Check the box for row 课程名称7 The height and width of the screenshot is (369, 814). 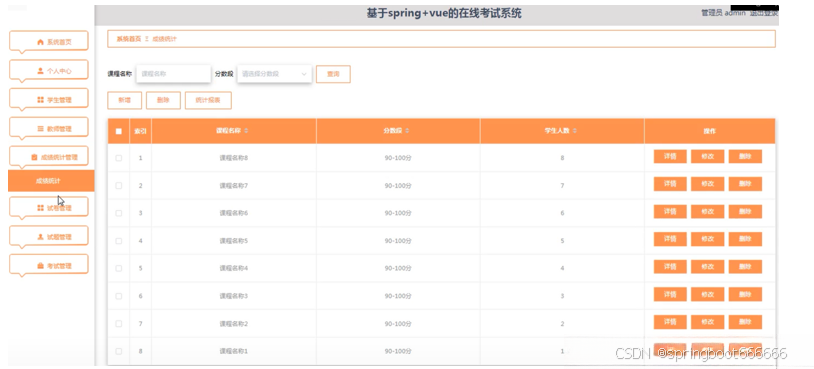(x=118, y=185)
